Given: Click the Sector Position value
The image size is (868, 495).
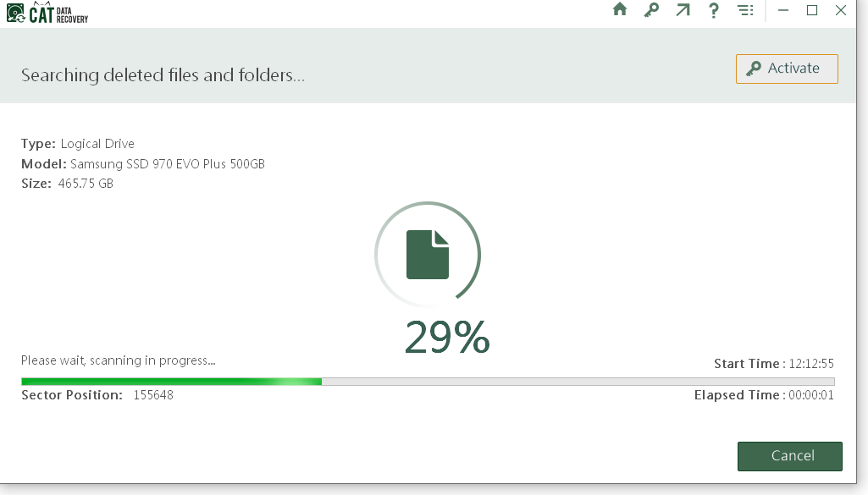Looking at the screenshot, I should (153, 395).
